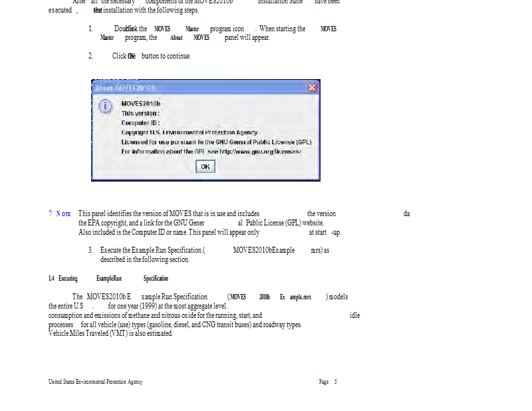Image resolution: width=532 pixels, height=411 pixels.
Task: Click the Copyright U.S. Environmental Protection Agency line
Action: [x=189, y=132]
